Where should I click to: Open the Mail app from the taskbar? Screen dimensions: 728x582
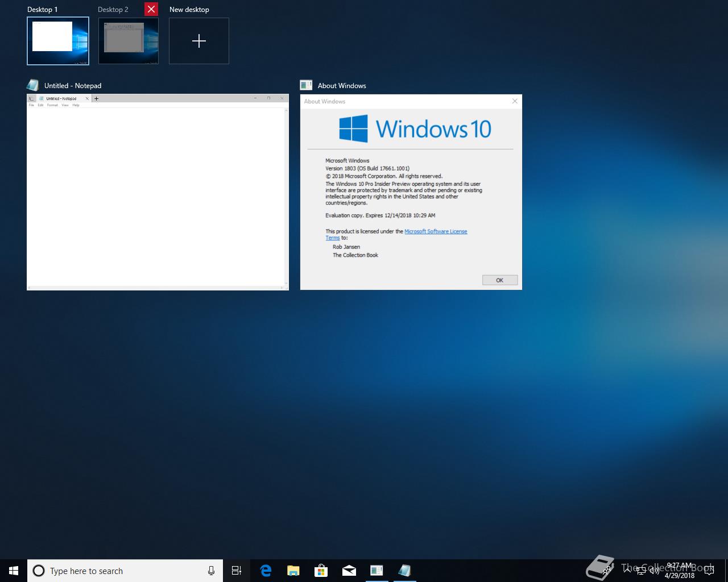pyautogui.click(x=349, y=571)
